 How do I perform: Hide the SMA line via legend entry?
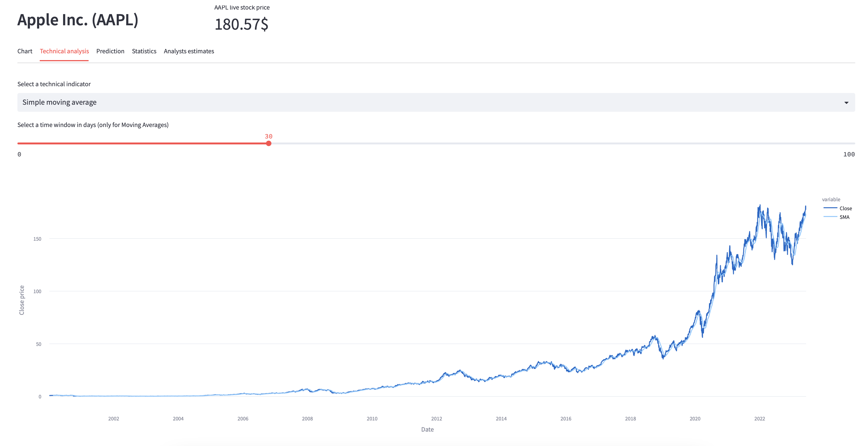[844, 217]
